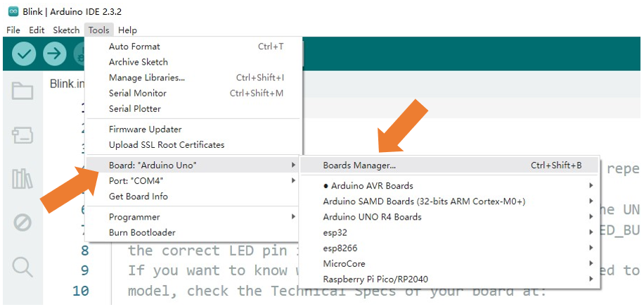Choose Burn Bootloader
This screenshot has height=307, width=644.
193,232
